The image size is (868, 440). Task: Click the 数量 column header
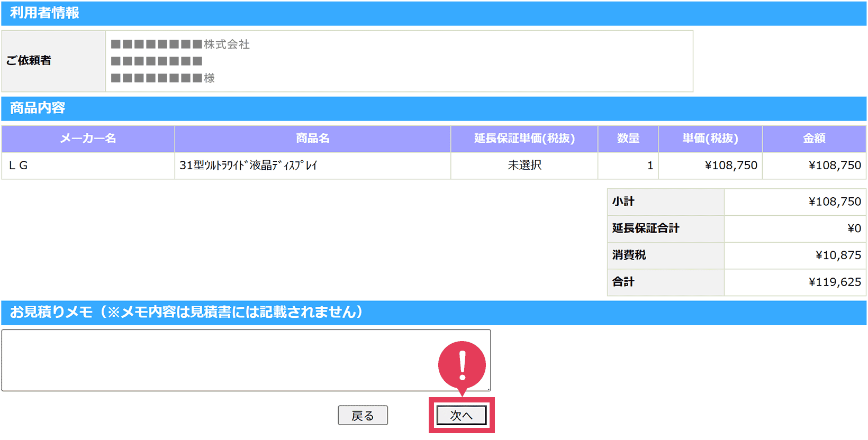coord(628,139)
